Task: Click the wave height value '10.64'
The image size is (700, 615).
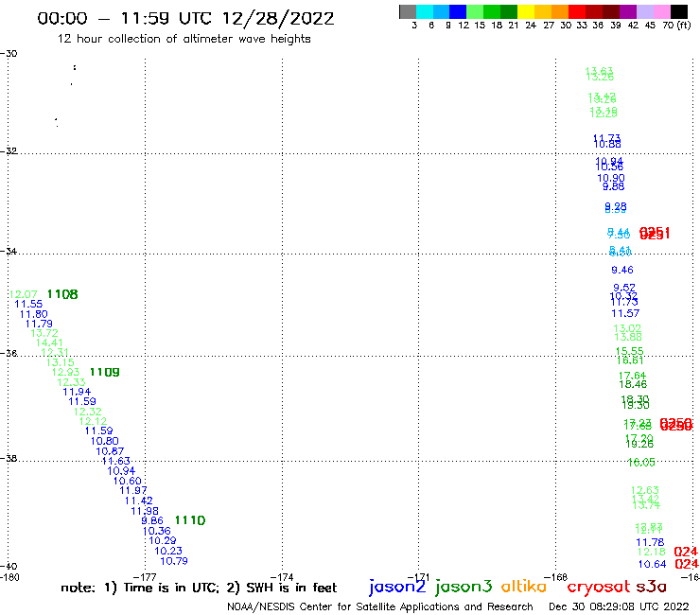Action: (653, 564)
